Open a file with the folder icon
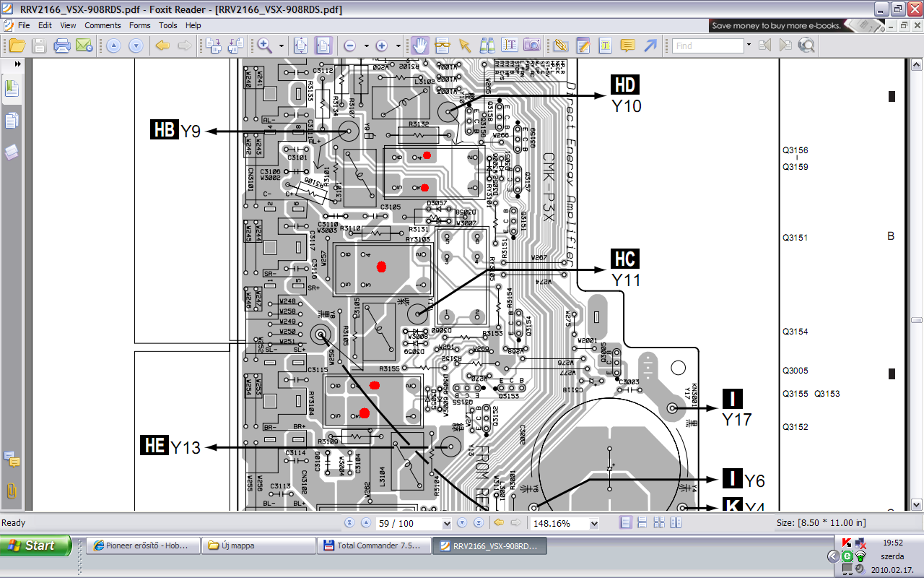 point(17,46)
